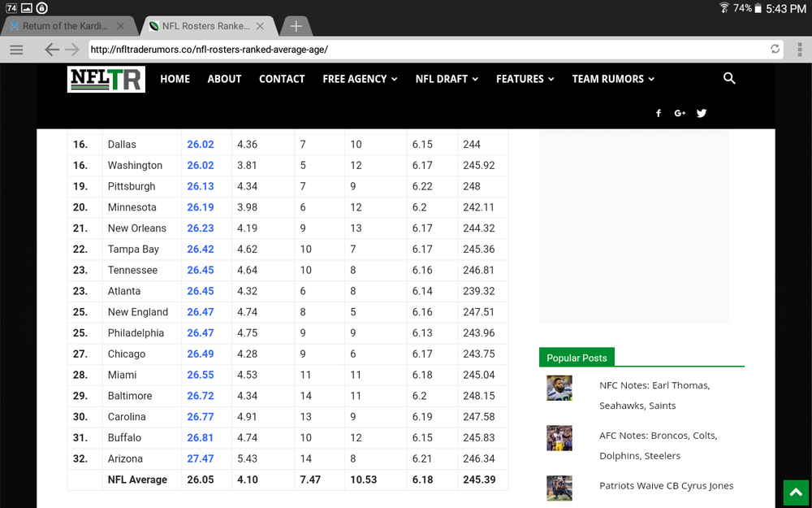Click Dallas average age 26.02

pos(201,145)
